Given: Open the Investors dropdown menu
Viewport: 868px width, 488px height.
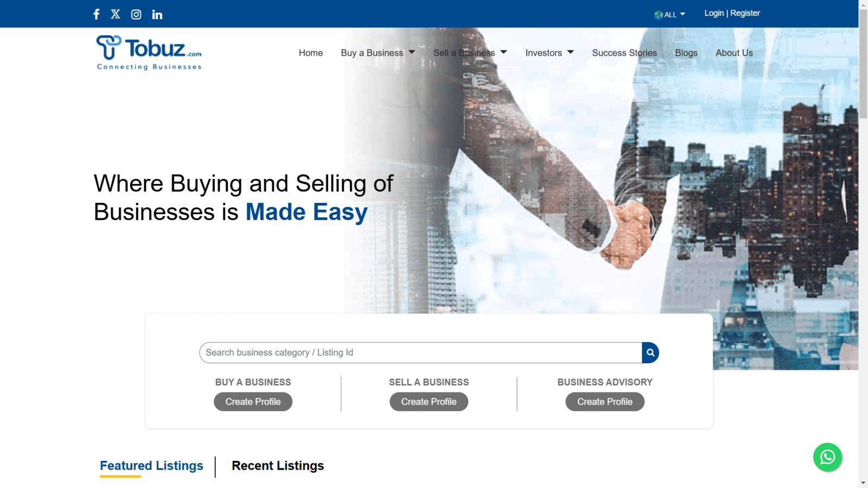Looking at the screenshot, I should [549, 53].
